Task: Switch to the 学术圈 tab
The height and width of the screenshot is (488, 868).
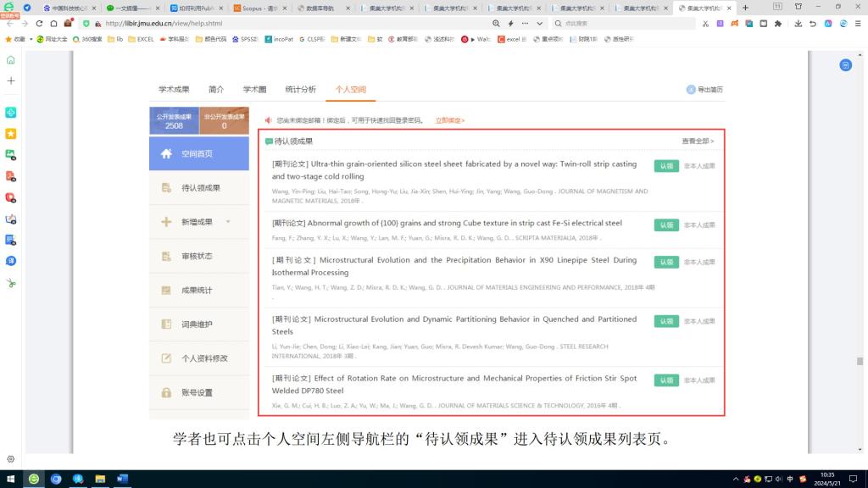Action: 254,90
